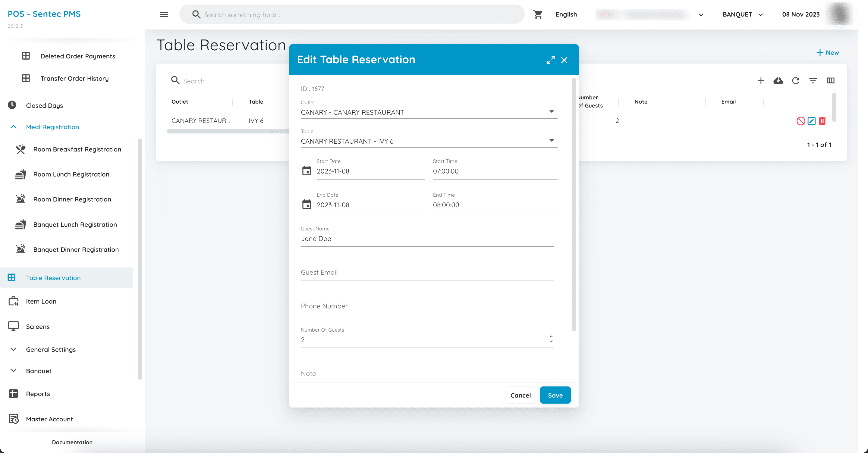Close the Edit Table Reservation dialog

click(x=564, y=60)
